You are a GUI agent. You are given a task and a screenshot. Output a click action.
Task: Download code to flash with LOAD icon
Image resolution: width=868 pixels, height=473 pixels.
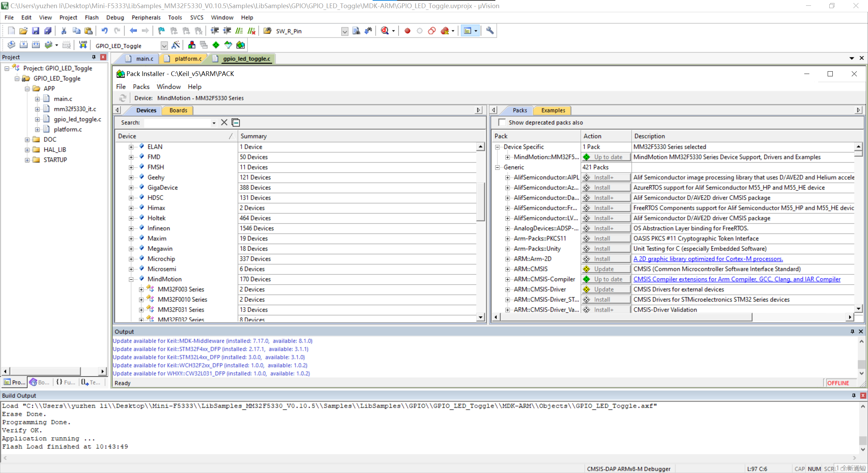(83, 45)
